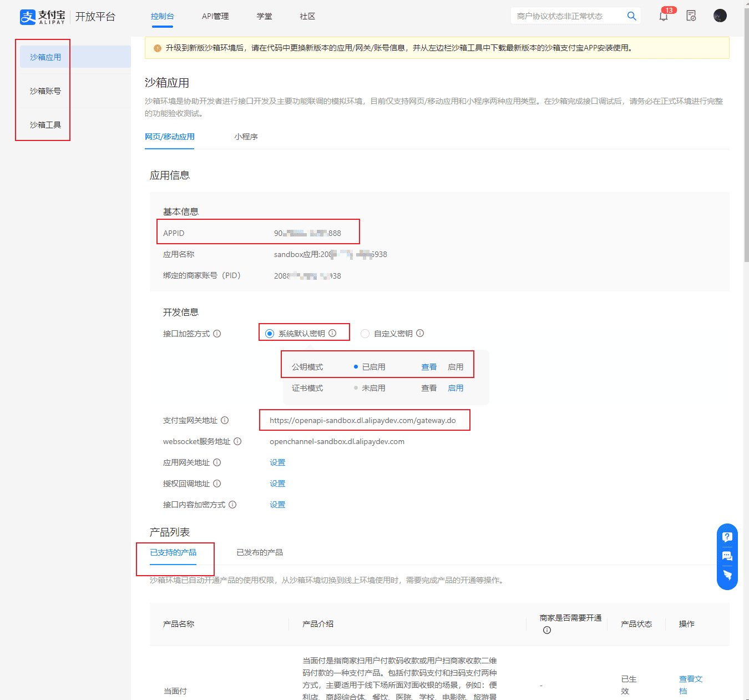Click the warning icon in upgrade notice

[x=158, y=48]
